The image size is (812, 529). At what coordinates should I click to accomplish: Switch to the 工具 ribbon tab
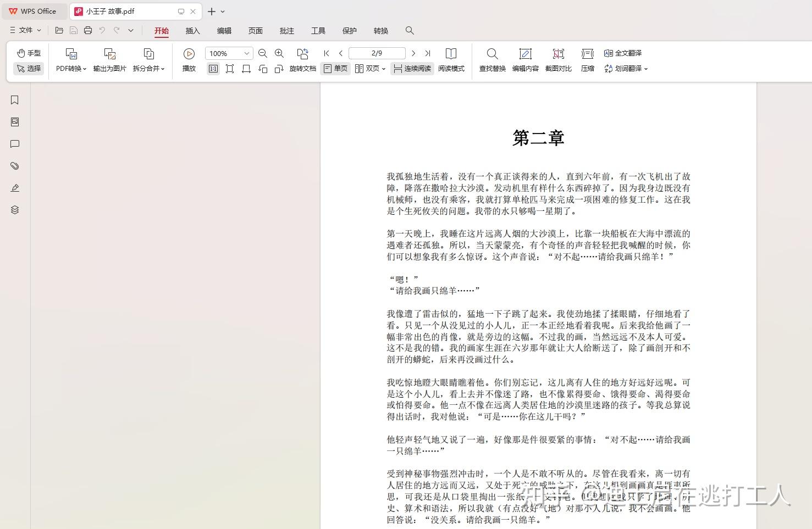click(318, 31)
